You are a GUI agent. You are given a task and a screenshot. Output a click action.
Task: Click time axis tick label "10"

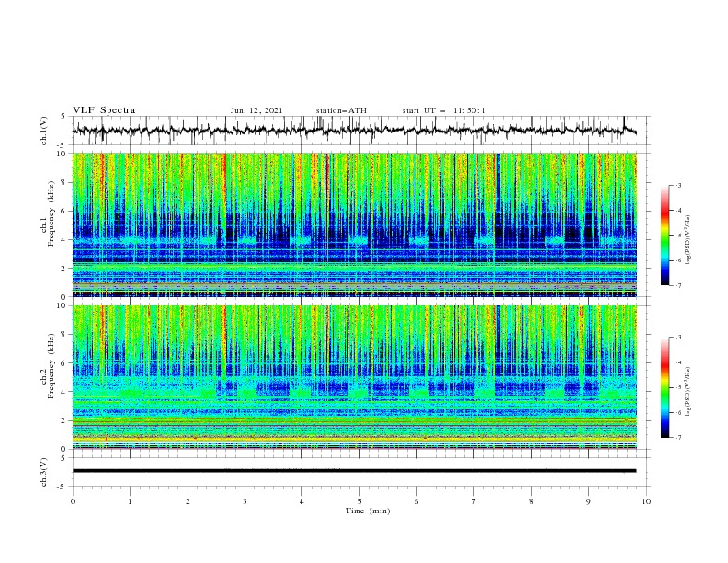(646, 501)
